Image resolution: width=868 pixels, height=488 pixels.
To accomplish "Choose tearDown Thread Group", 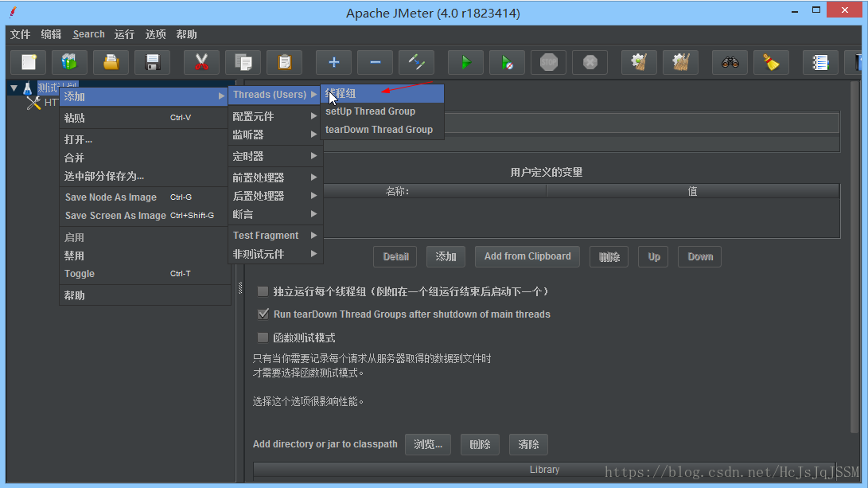I will point(383,130).
